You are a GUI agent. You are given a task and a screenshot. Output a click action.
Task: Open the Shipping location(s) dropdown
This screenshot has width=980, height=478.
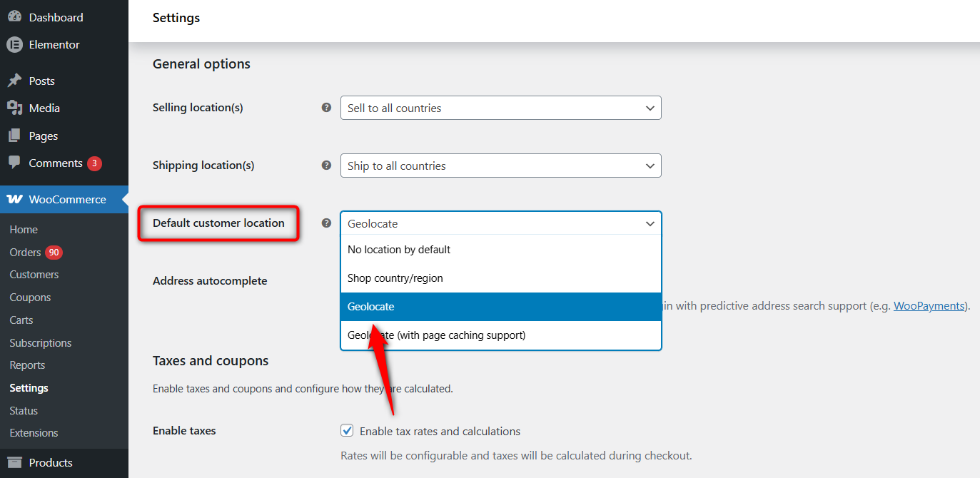click(x=500, y=166)
